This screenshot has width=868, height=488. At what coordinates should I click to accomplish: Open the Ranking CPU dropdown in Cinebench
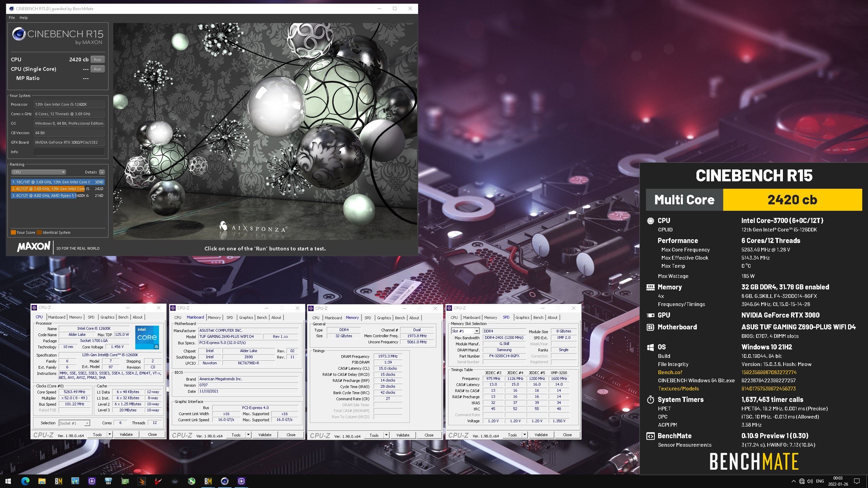tap(39, 172)
